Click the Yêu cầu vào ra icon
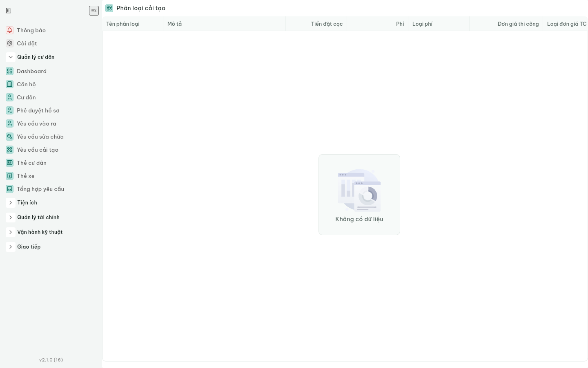 click(x=10, y=123)
